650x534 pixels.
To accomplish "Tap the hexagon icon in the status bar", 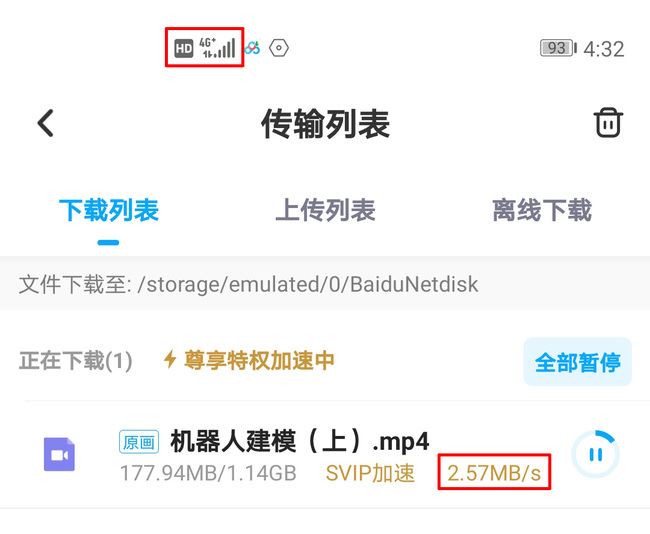I will [279, 48].
